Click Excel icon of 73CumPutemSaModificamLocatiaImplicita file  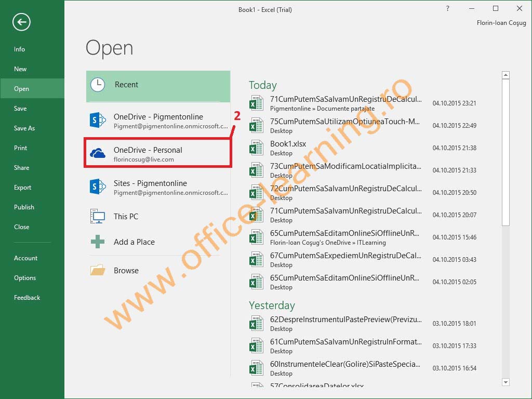point(256,170)
